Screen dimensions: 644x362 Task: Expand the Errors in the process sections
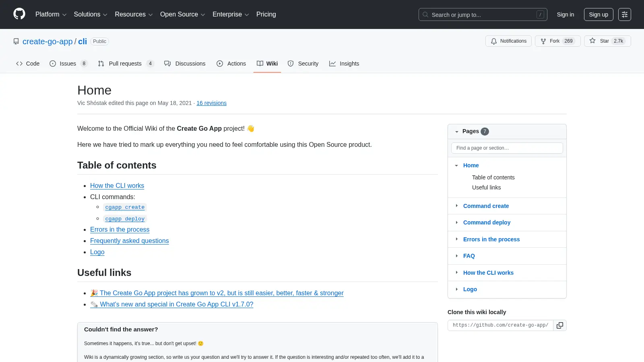pyautogui.click(x=456, y=239)
